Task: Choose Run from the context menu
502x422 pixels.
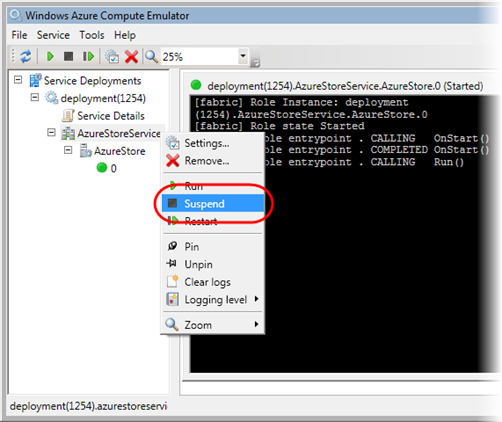Action: pos(213,186)
